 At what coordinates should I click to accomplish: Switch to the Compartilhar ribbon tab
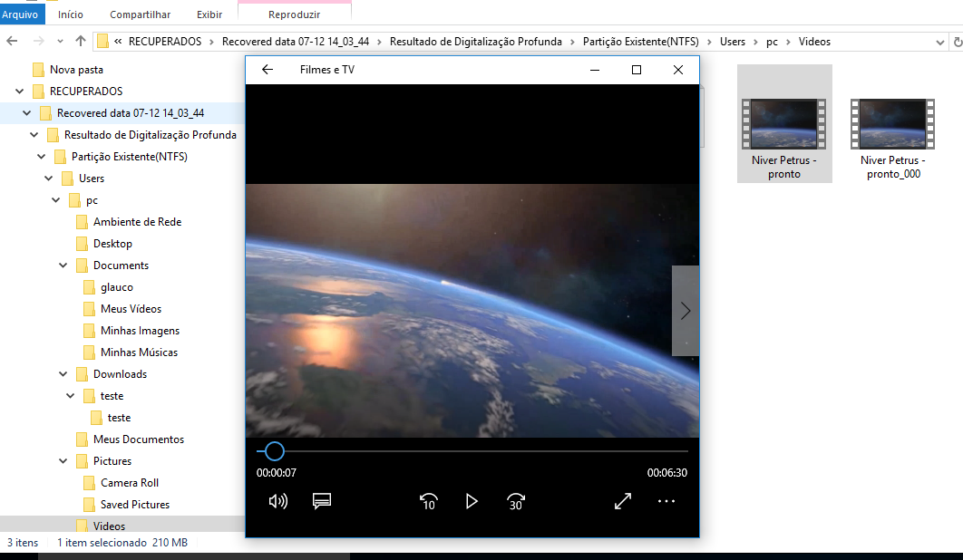pyautogui.click(x=140, y=14)
